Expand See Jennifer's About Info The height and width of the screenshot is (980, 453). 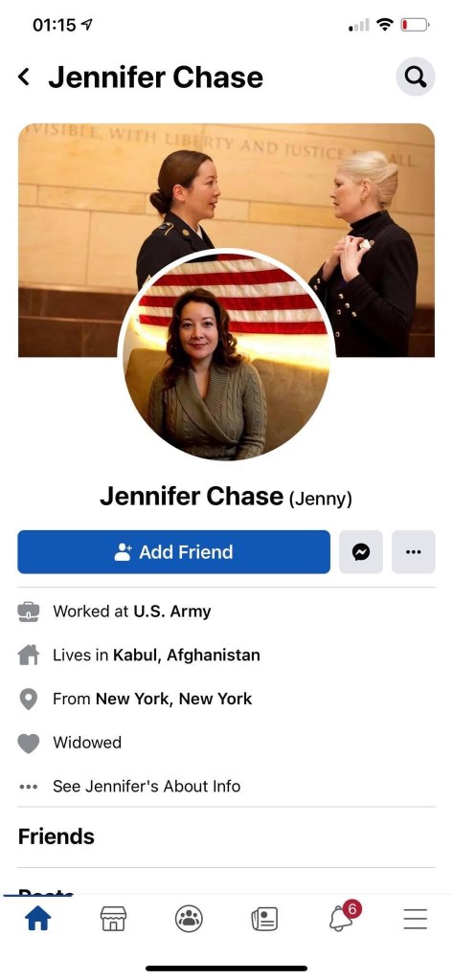(x=147, y=787)
